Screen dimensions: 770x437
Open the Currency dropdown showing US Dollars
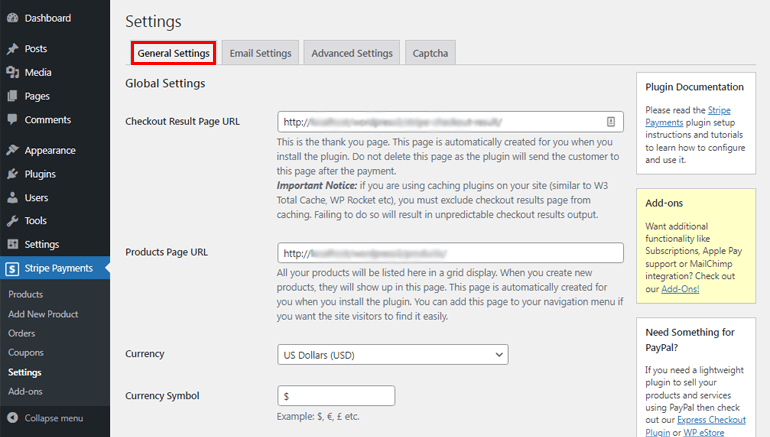tap(393, 355)
